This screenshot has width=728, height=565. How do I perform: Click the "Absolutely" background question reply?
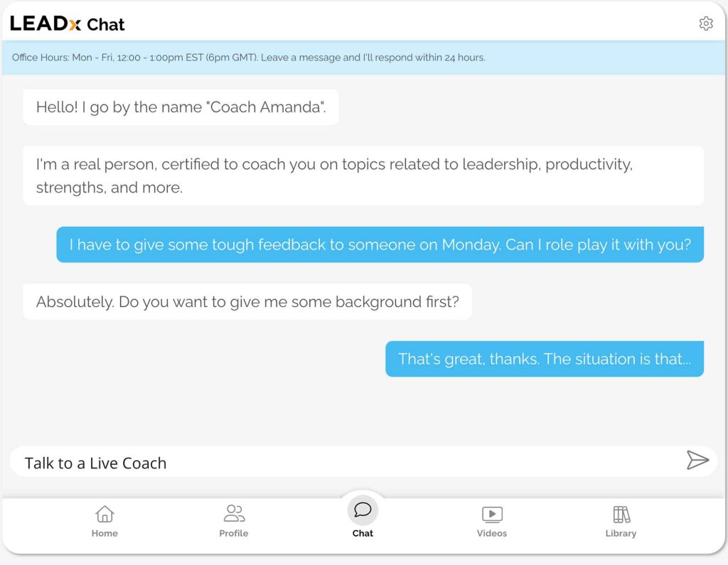click(x=247, y=301)
